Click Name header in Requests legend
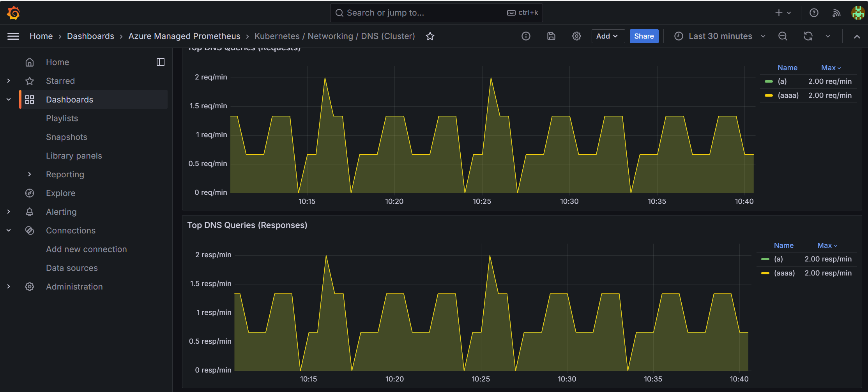This screenshot has width=868, height=392. tap(787, 67)
